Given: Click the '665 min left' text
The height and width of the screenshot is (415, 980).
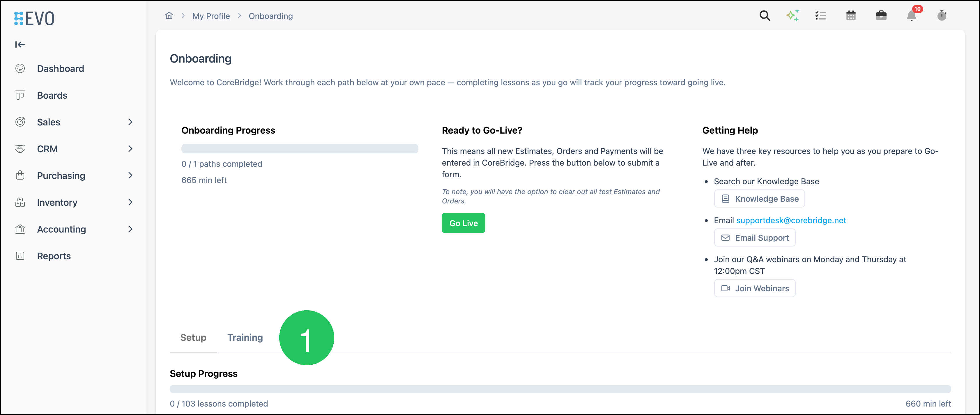Looking at the screenshot, I should pos(204,180).
